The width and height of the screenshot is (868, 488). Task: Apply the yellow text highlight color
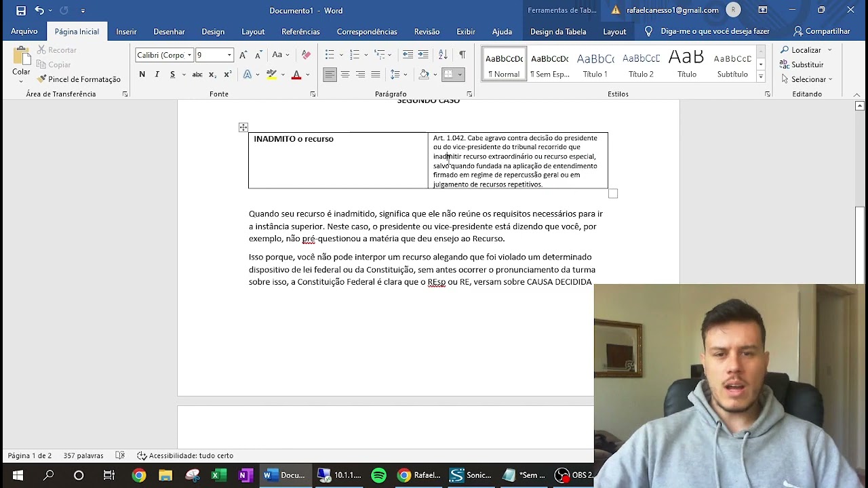[271, 75]
